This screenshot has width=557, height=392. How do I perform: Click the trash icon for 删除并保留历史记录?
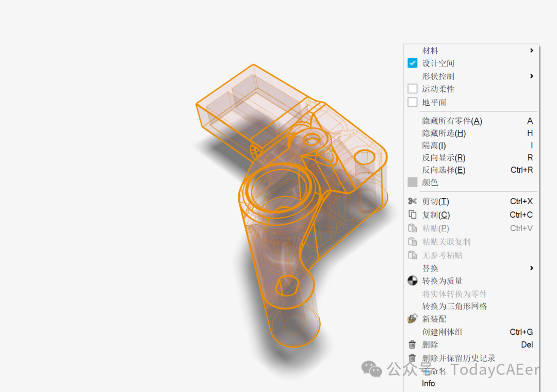(412, 358)
